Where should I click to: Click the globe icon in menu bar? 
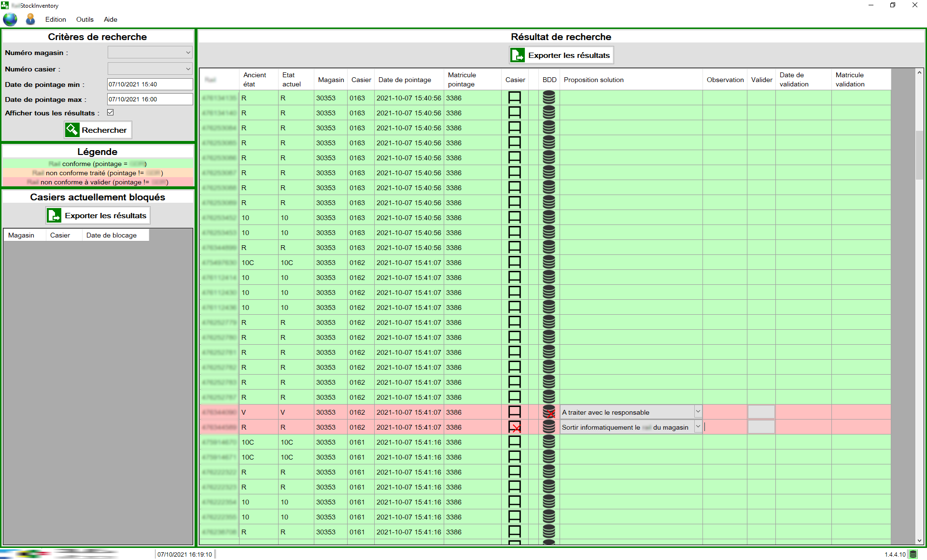coord(10,19)
